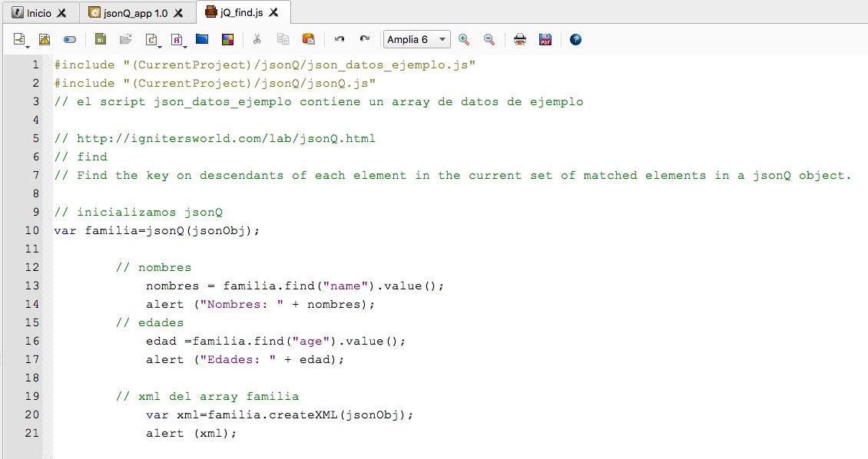
Task: Click the '#include' json_datos_ejemplo.js line
Action: (x=264, y=64)
